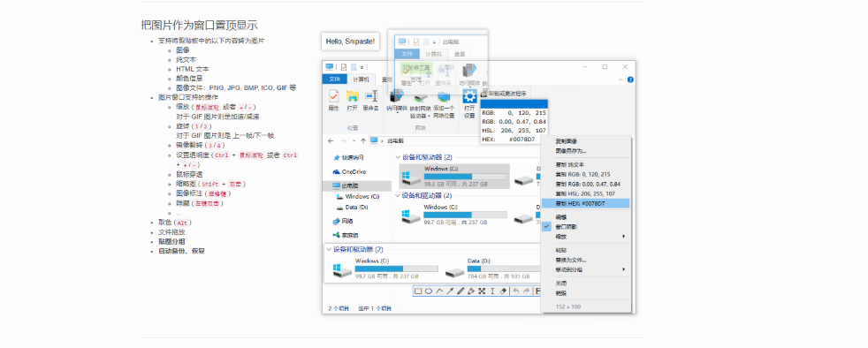
Task: Click the 重命名 ribbon icon
Action: tap(370, 97)
